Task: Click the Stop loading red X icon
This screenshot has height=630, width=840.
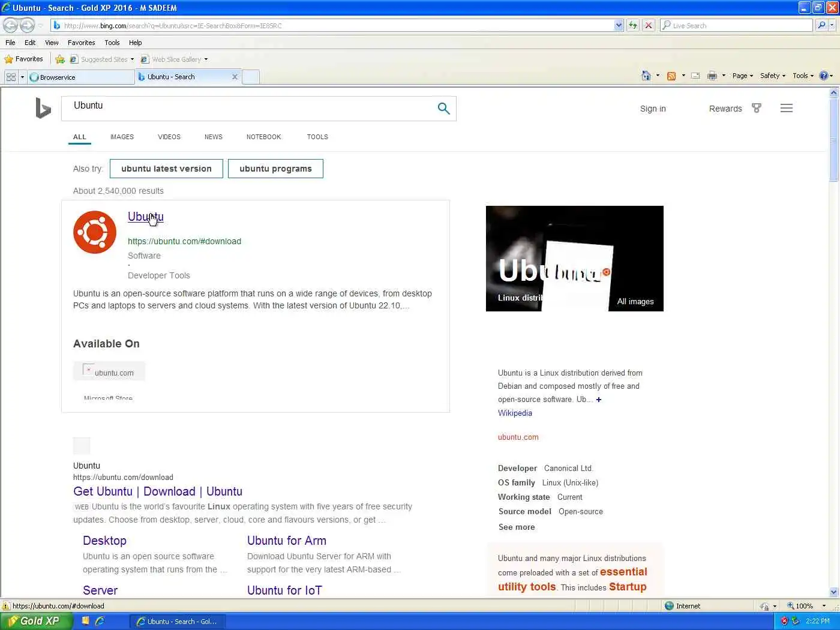Action: pyautogui.click(x=649, y=25)
